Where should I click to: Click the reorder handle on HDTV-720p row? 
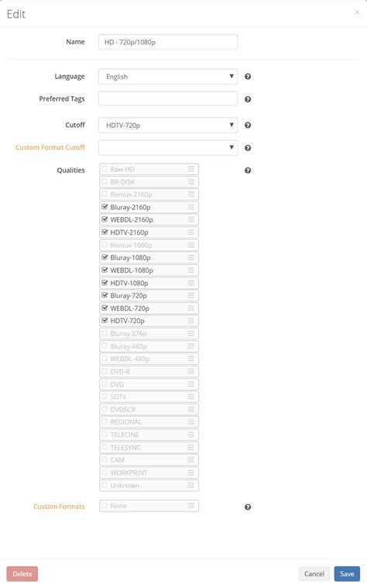point(191,321)
